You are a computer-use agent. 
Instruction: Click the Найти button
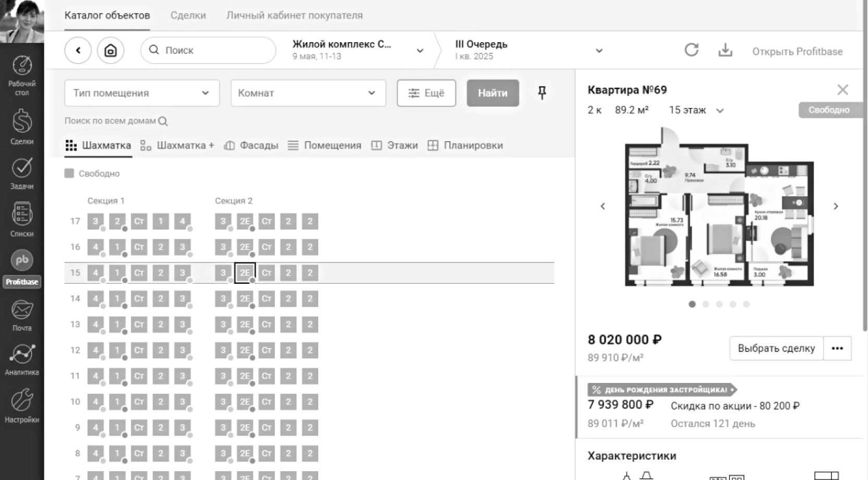[492, 93]
